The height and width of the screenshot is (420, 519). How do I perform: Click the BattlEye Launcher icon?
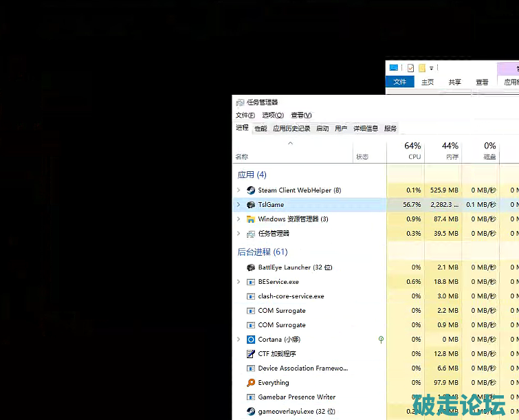[x=251, y=267]
